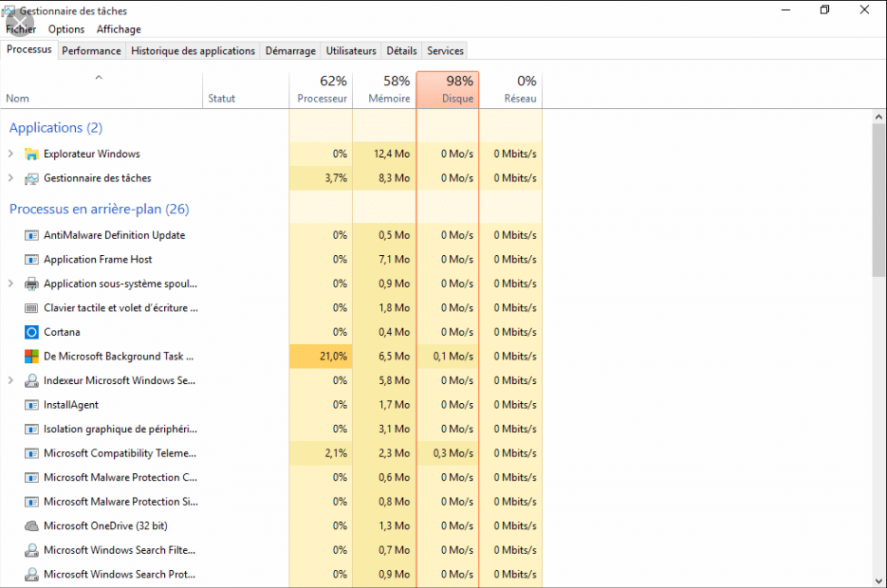887x588 pixels.
Task: Click the 7,1 Mo memory value
Action: 395,260
